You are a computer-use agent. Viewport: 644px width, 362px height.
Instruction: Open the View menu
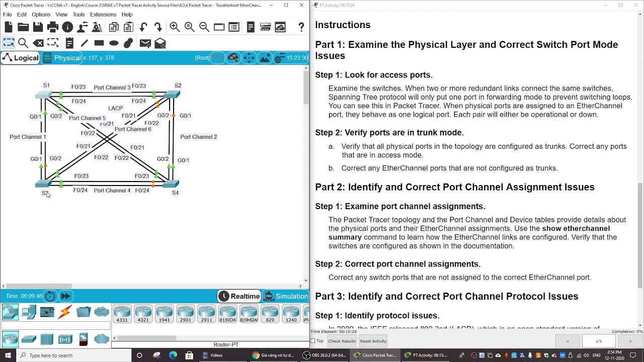click(x=61, y=15)
